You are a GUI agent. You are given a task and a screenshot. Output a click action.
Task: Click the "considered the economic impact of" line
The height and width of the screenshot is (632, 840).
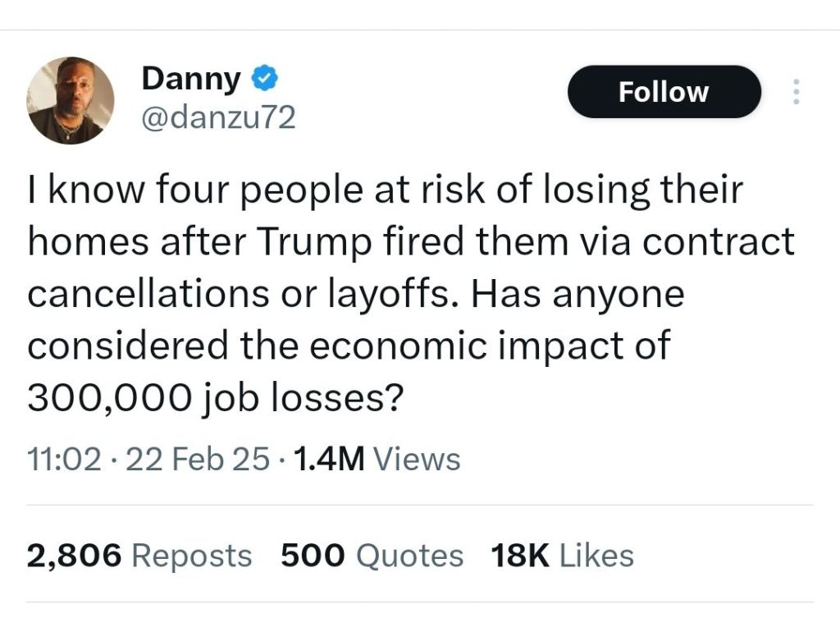[349, 346]
